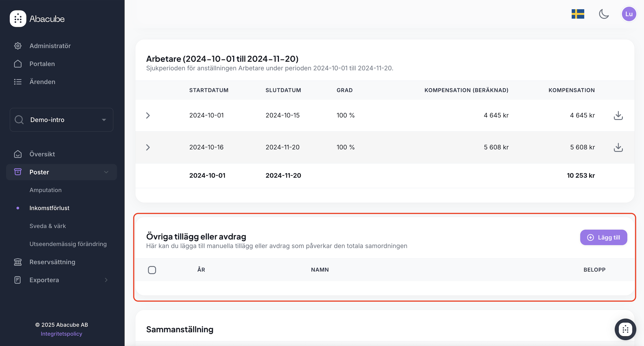Collapse the Poster menu section
Image resolution: width=644 pixels, height=346 pixels.
[106, 172]
